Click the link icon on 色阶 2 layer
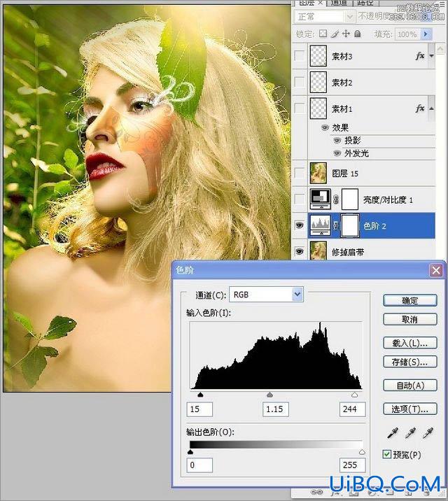This screenshot has width=448, height=501. (336, 225)
